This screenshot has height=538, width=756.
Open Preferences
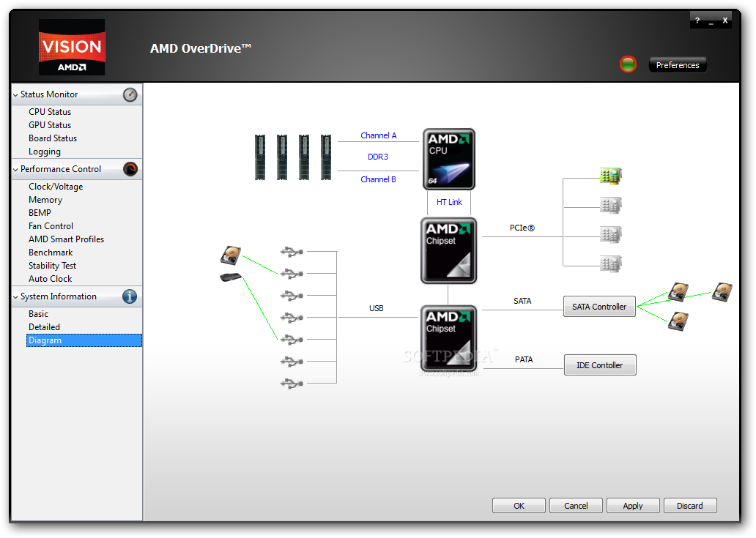click(x=678, y=65)
